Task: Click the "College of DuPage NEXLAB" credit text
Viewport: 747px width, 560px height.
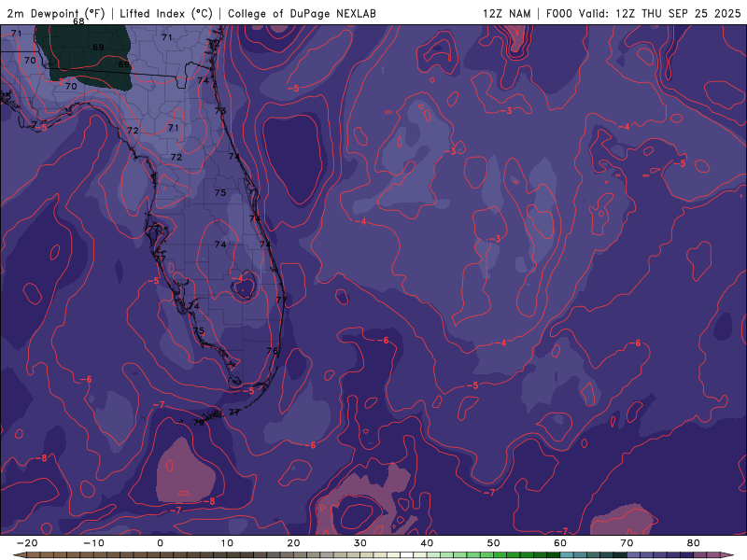Action: 302,13
